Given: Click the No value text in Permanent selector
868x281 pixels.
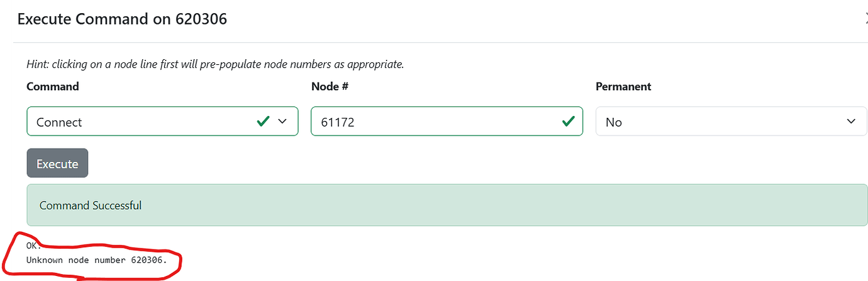Looking at the screenshot, I should tap(614, 122).
